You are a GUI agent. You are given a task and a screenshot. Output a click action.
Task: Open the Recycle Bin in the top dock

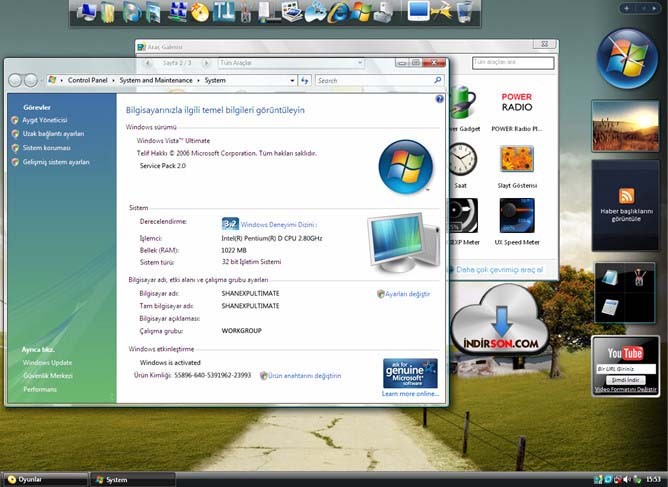coord(465,12)
